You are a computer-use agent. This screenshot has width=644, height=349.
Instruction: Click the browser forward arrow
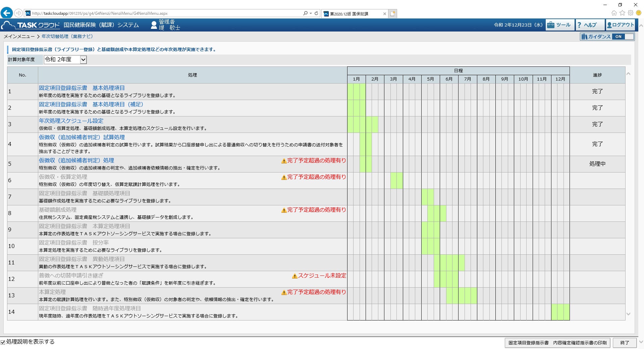(x=19, y=13)
